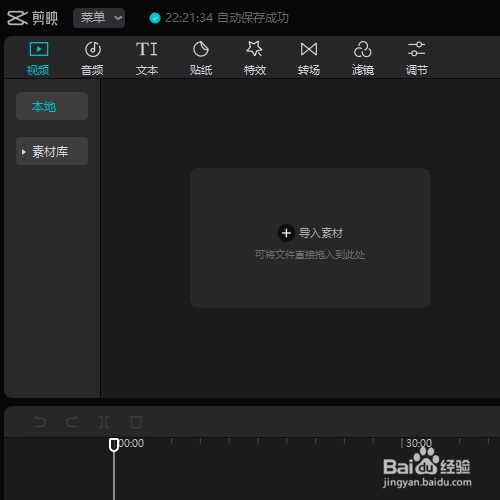The height and width of the screenshot is (500, 500).
Task: Open the 滤镜 filters tab
Action: (x=363, y=59)
